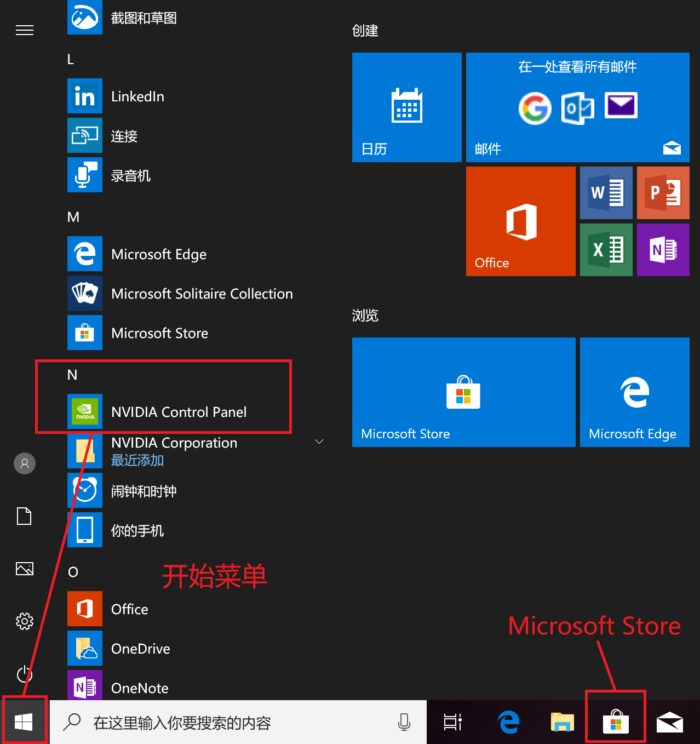The width and height of the screenshot is (700, 744).
Task: Open the 日历 calendar tile
Action: 406,107
